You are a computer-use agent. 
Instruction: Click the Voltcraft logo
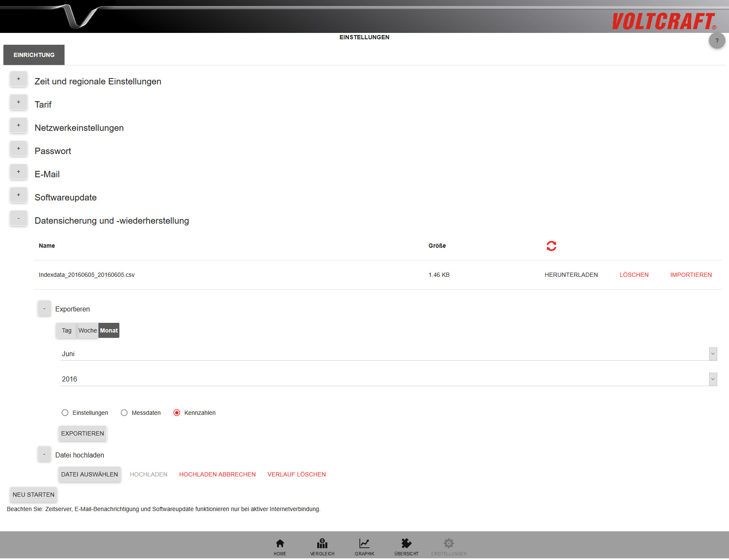pos(664,21)
